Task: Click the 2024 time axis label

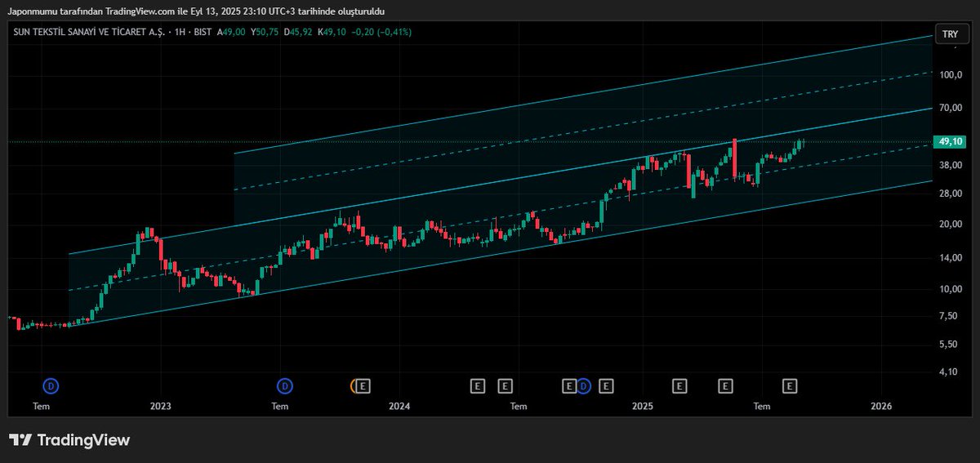Action: click(399, 406)
